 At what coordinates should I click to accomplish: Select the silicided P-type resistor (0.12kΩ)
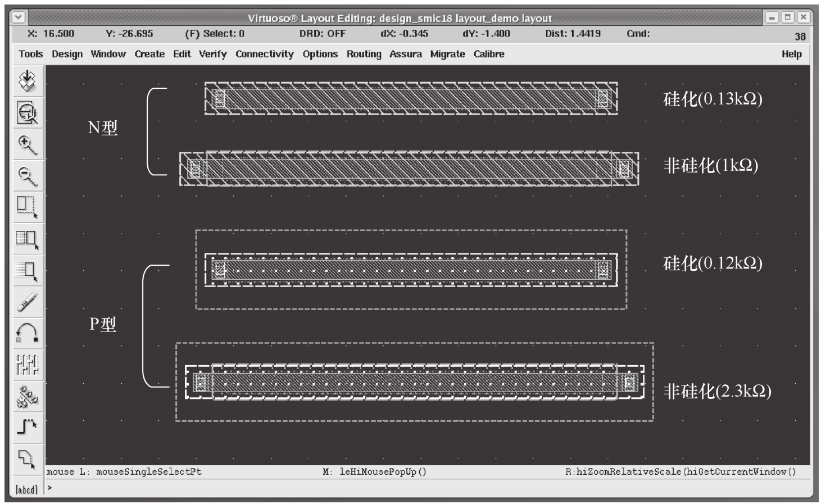pyautogui.click(x=411, y=270)
